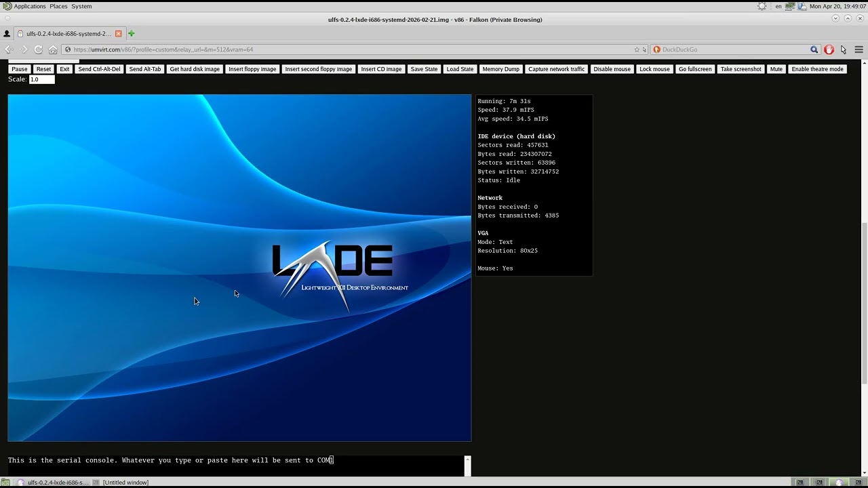Save the emulator state
Screen dimensions: 868x488
point(424,69)
